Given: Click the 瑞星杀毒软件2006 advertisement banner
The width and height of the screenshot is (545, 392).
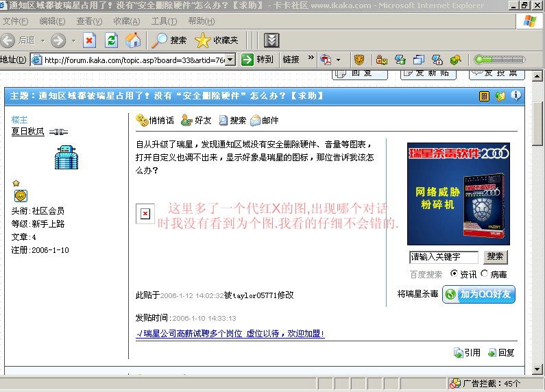Looking at the screenshot, I should tap(459, 193).
